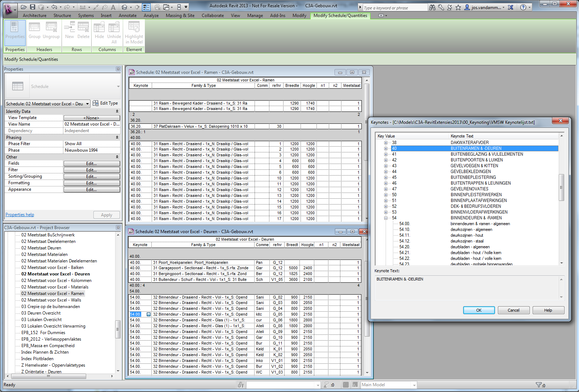The width and height of the screenshot is (579, 392).
Task: Click the Favorites star icon
Action: [458, 7]
